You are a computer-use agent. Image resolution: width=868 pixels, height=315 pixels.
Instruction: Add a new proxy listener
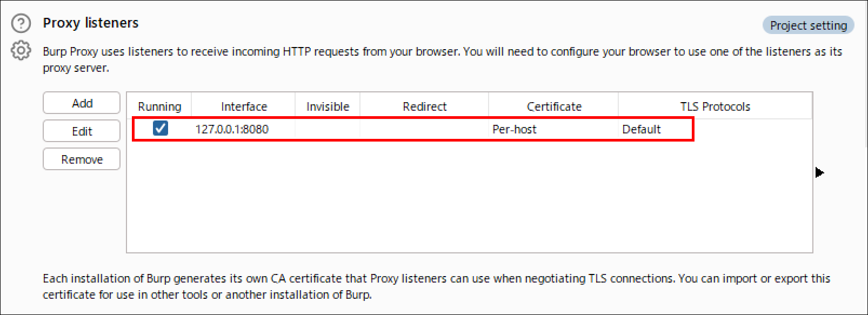pyautogui.click(x=82, y=103)
